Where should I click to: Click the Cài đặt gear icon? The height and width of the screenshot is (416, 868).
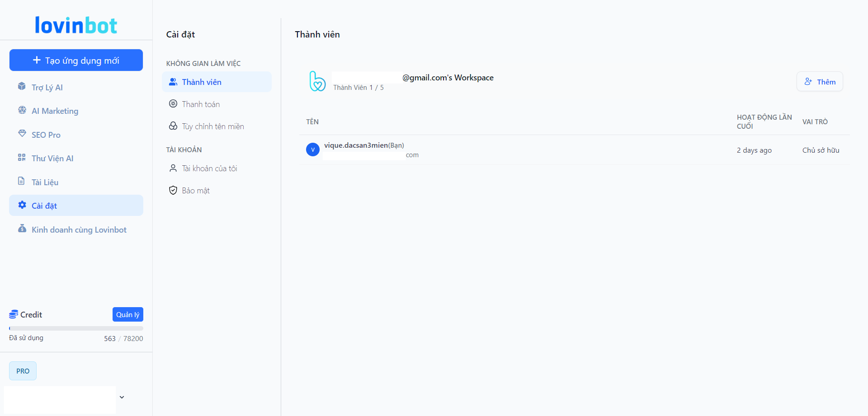tap(22, 205)
